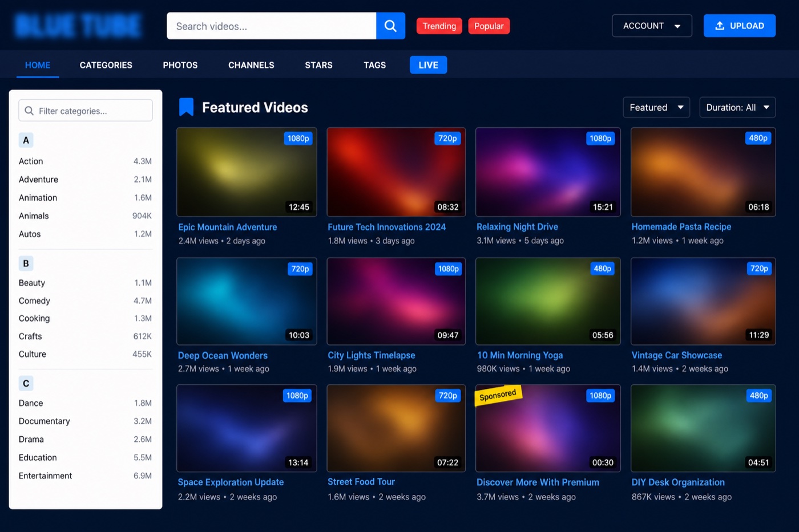Open the Street Food Tour thumbnail
The width and height of the screenshot is (799, 532).
(396, 428)
